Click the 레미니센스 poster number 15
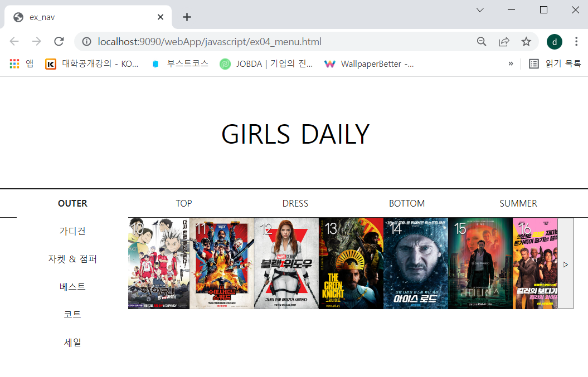The image size is (588, 377). (x=480, y=263)
